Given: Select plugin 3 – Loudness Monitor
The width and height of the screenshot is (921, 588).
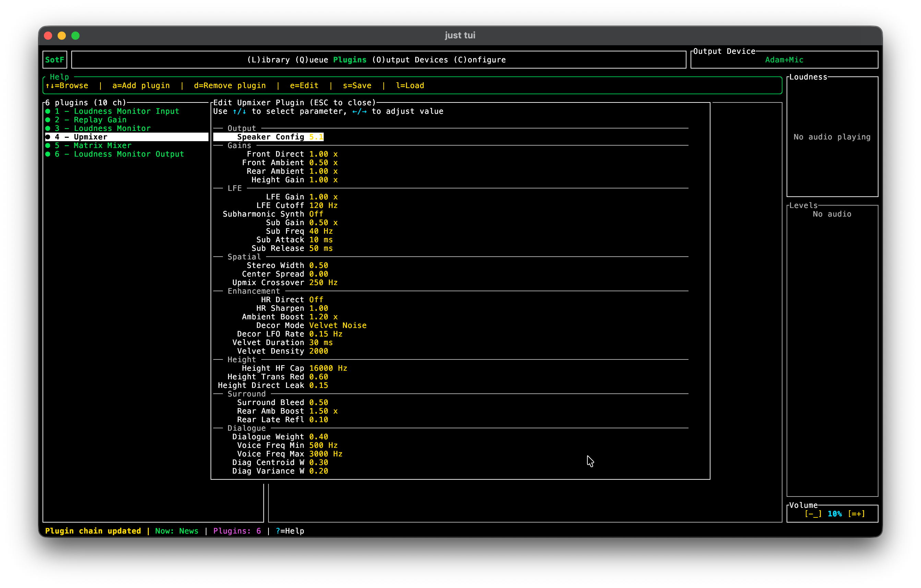Looking at the screenshot, I should click(127, 128).
